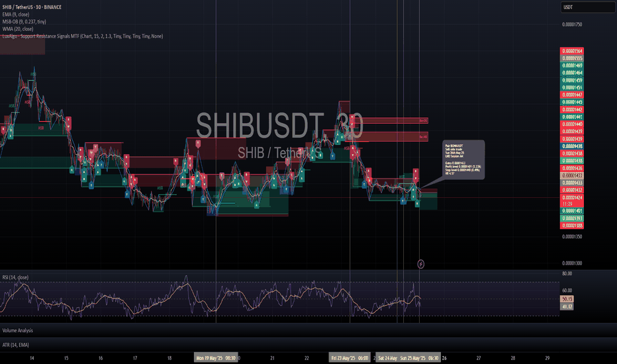Click the 0.00001441 green price label
The image size is (617, 364).
(x=572, y=117)
